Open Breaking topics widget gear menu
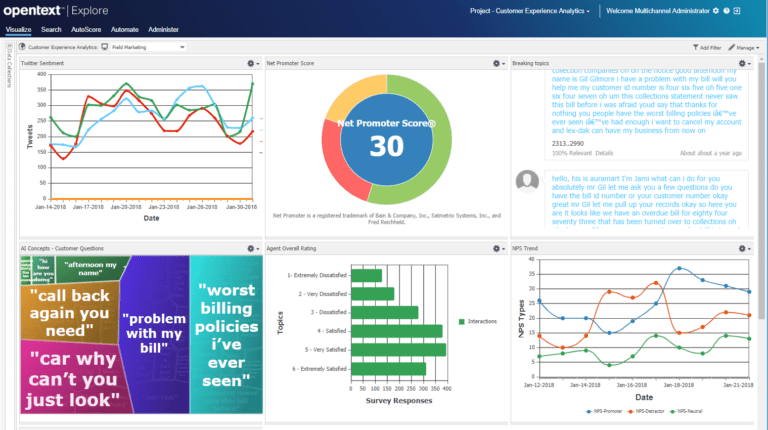This screenshot has width=768, height=430. point(744,63)
